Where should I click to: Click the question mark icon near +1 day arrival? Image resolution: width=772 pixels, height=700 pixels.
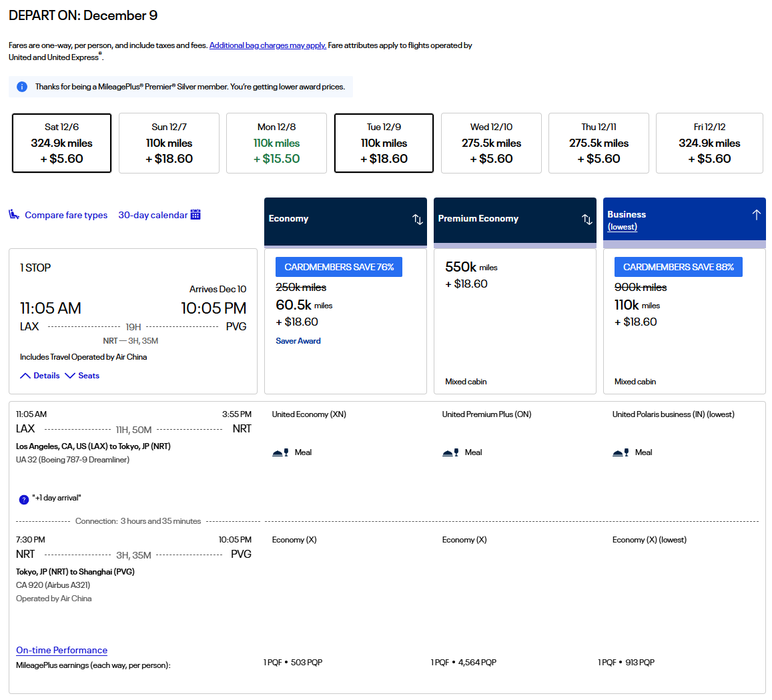[x=24, y=499]
